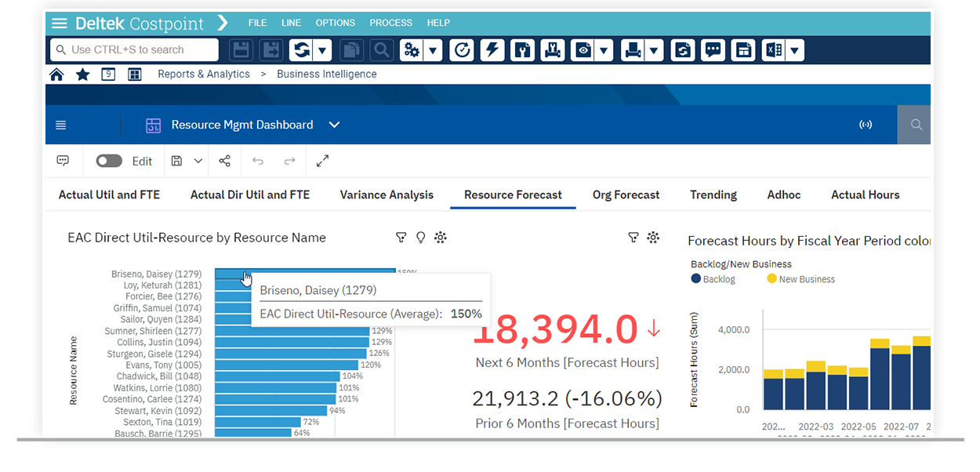This screenshot has height=472, width=980.
Task: Open the share dashboard icon
Action: click(224, 161)
